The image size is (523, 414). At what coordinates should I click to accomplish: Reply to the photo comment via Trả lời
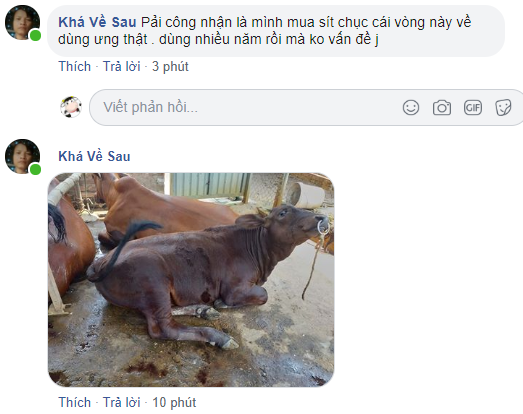(121, 402)
